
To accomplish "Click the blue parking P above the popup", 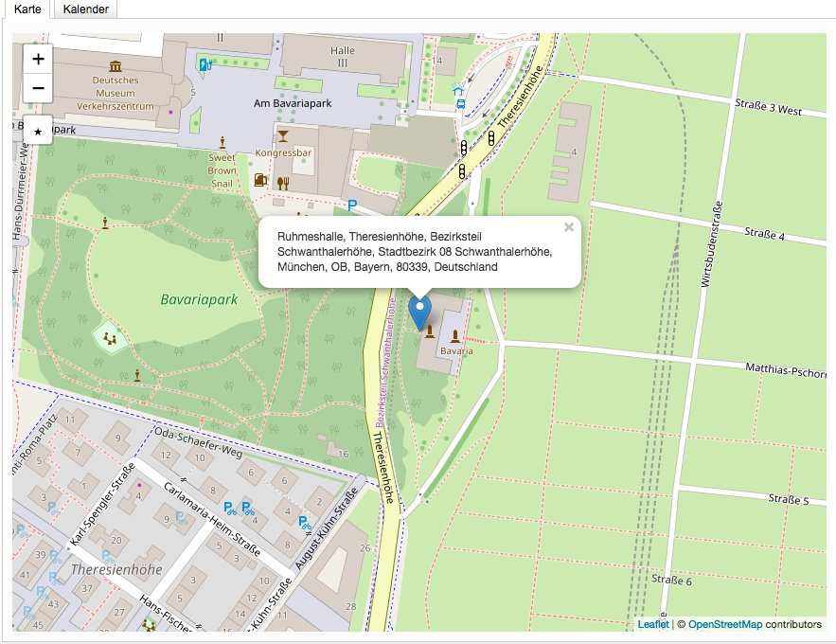I will pyautogui.click(x=352, y=205).
